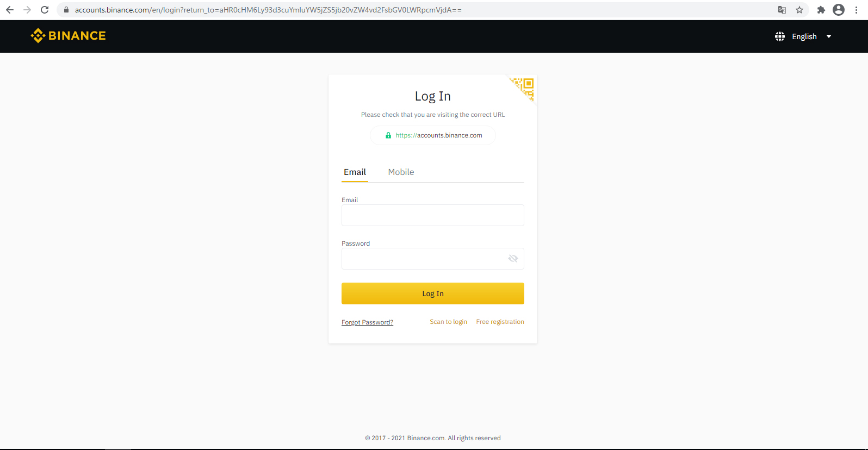
Task: Open QR code login corner icon
Action: [523, 89]
